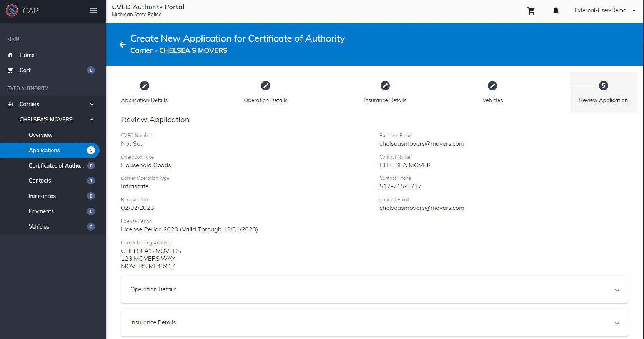Click the Operation Details step label
The height and width of the screenshot is (339, 644).
click(x=266, y=100)
